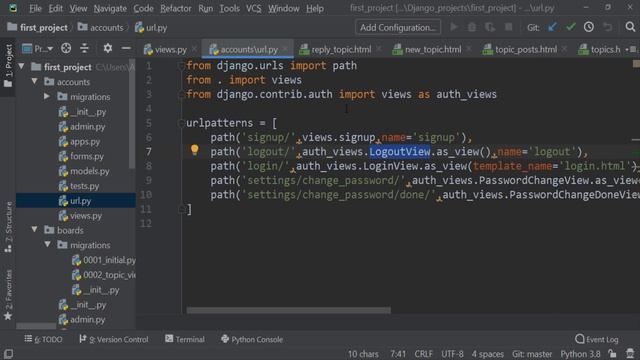Click 4 spaces indent setting
Viewport: 640px width, 360px height.
point(488,354)
